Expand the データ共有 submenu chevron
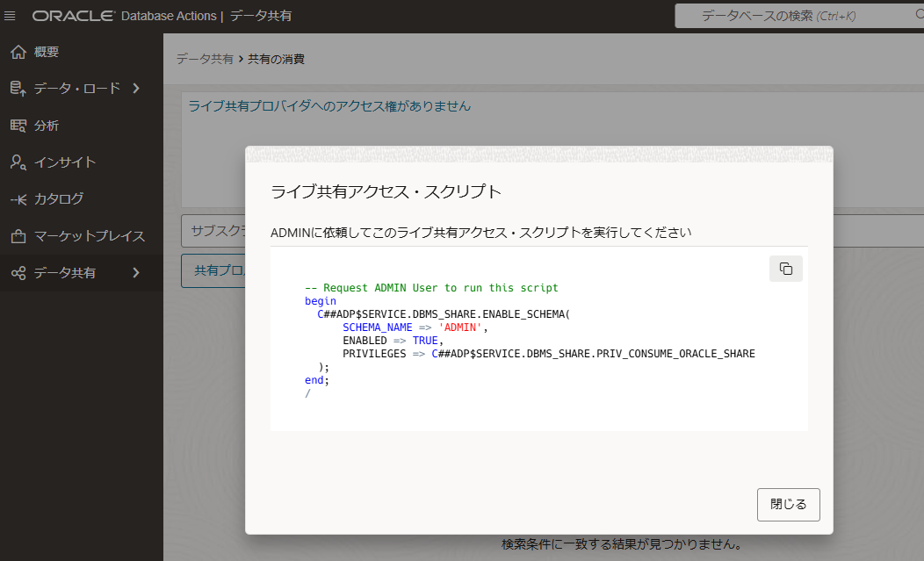This screenshot has width=924, height=561. (135, 273)
